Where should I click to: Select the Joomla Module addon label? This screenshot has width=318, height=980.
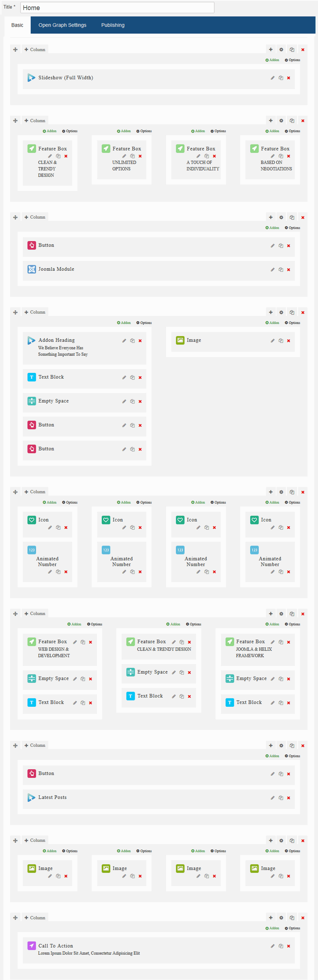[x=56, y=270]
